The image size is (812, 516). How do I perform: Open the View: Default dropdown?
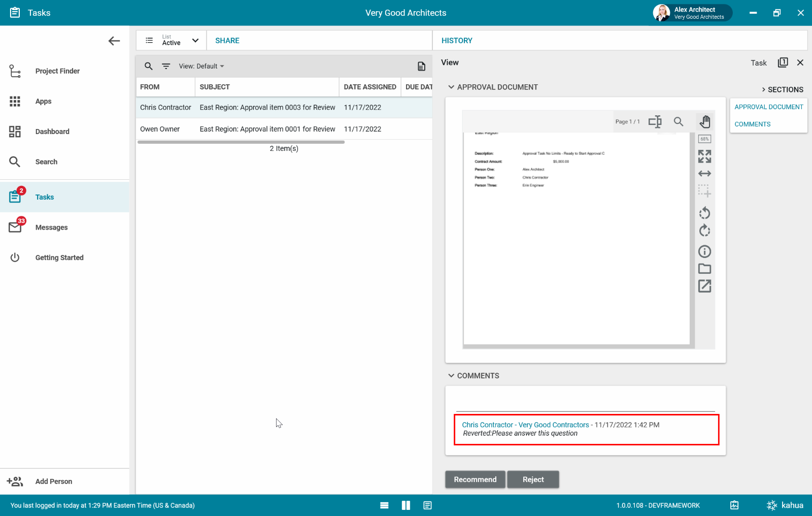tap(201, 66)
